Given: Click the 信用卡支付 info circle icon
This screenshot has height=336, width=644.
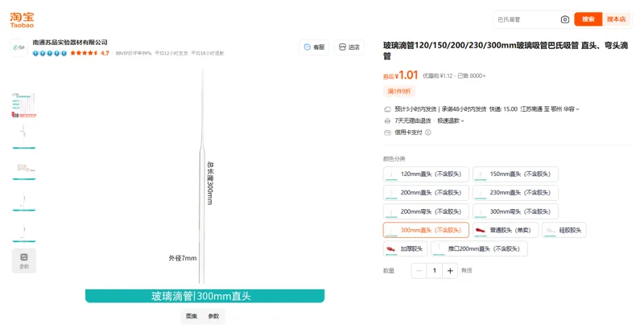Looking at the screenshot, I should [428, 133].
